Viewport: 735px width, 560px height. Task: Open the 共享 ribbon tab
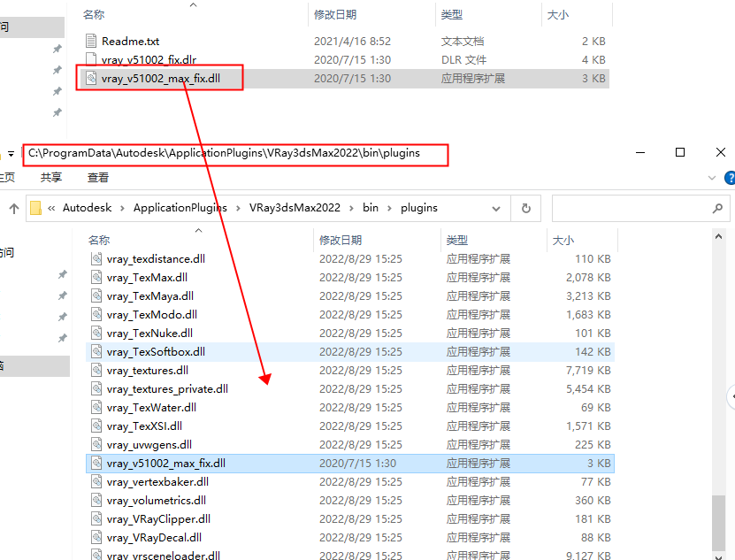coord(51,177)
